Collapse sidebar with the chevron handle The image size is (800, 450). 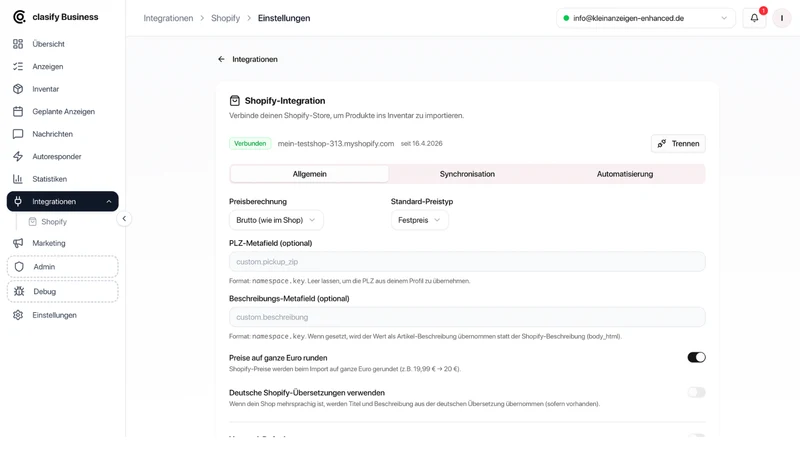(124, 218)
